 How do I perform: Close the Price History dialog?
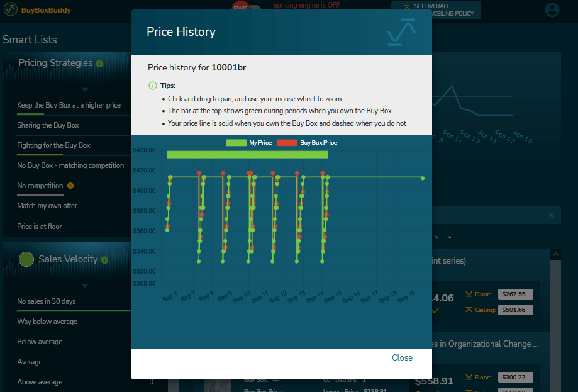(x=402, y=357)
